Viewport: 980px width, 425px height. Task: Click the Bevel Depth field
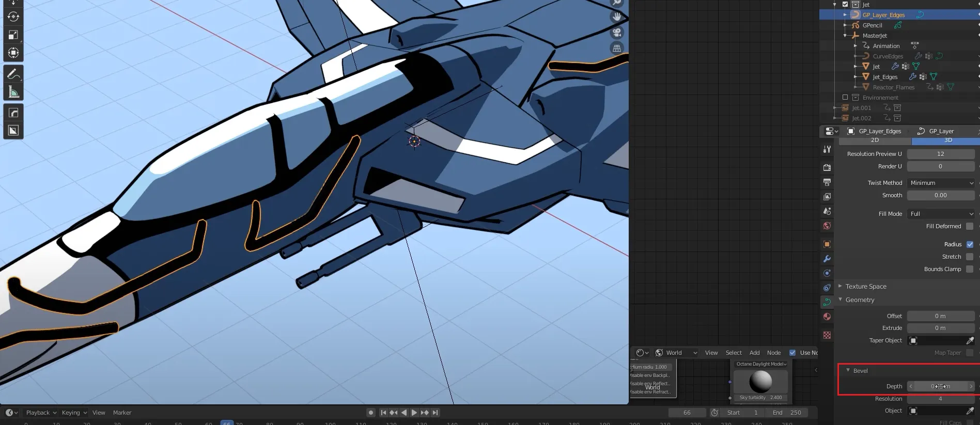(x=940, y=386)
